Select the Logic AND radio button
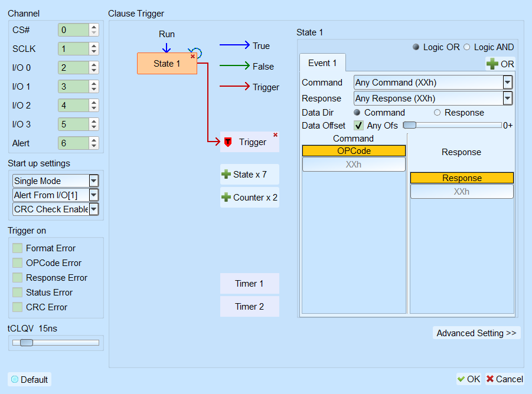The image size is (532, 394). (x=467, y=47)
